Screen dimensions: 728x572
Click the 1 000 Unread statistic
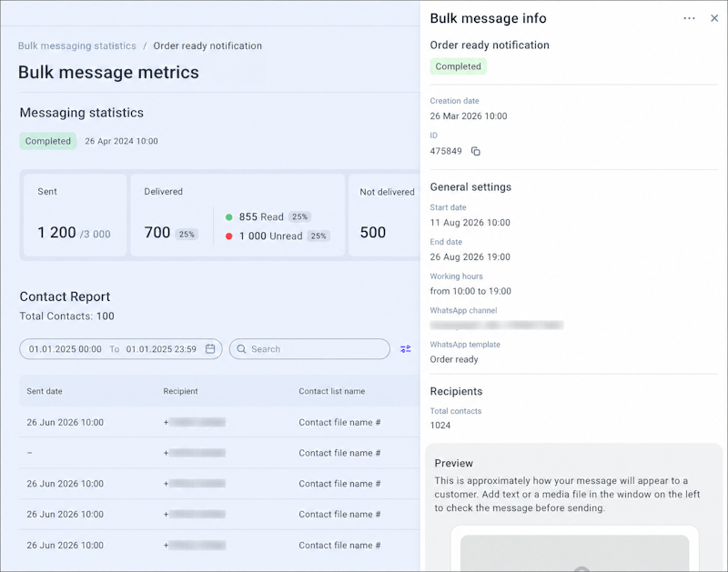pyautogui.click(x=270, y=236)
